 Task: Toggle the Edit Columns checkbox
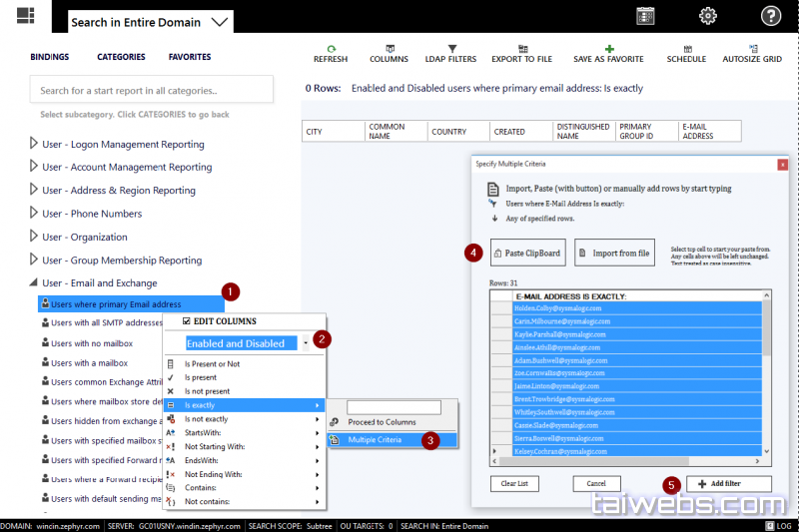[186, 321]
